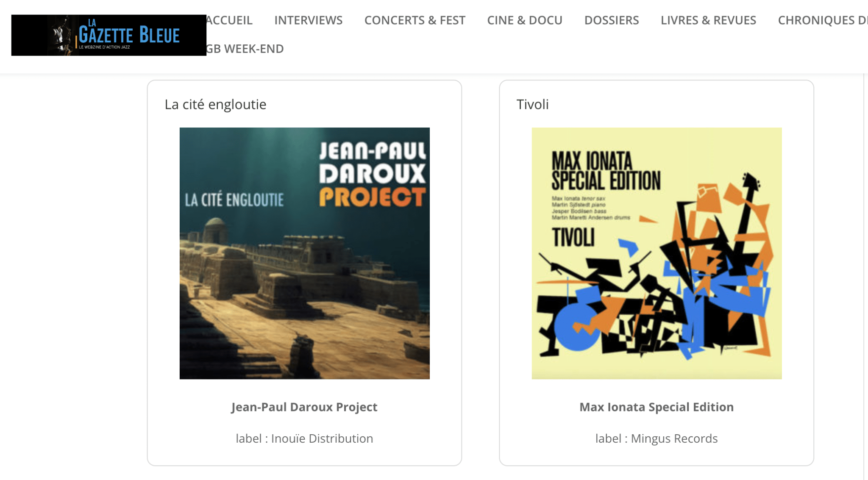Go to the INTERVIEWS section
The height and width of the screenshot is (480, 868).
(x=309, y=20)
